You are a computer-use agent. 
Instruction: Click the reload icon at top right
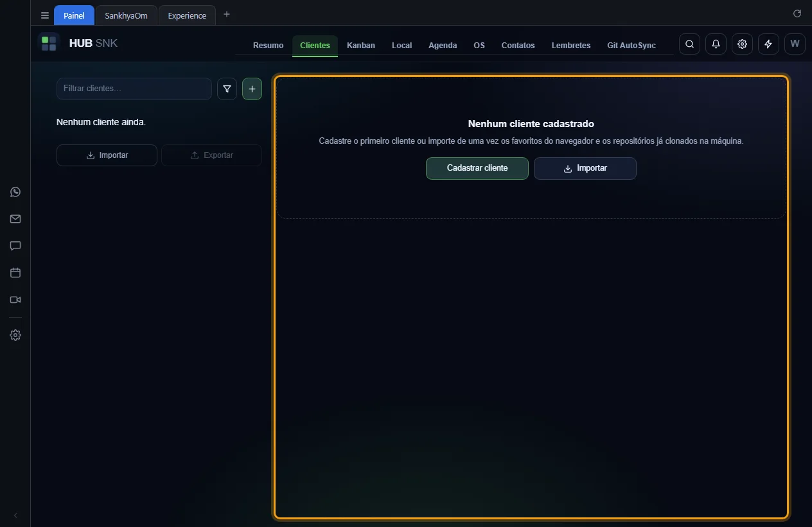coord(797,13)
